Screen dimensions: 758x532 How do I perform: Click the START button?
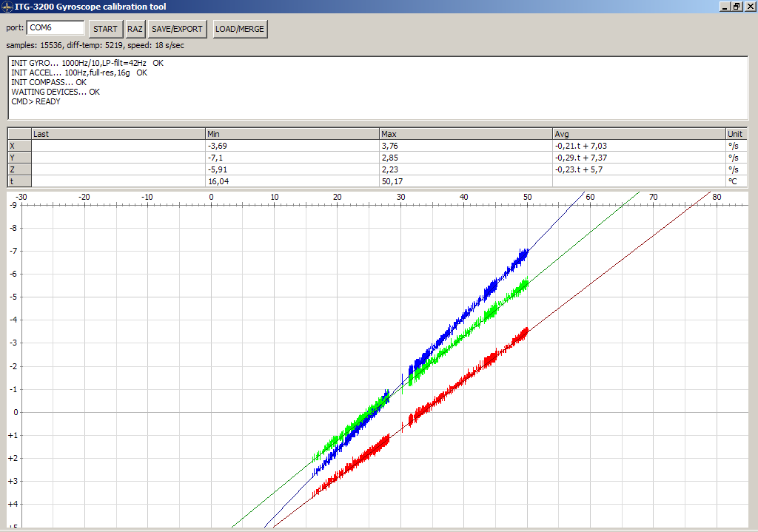[105, 29]
